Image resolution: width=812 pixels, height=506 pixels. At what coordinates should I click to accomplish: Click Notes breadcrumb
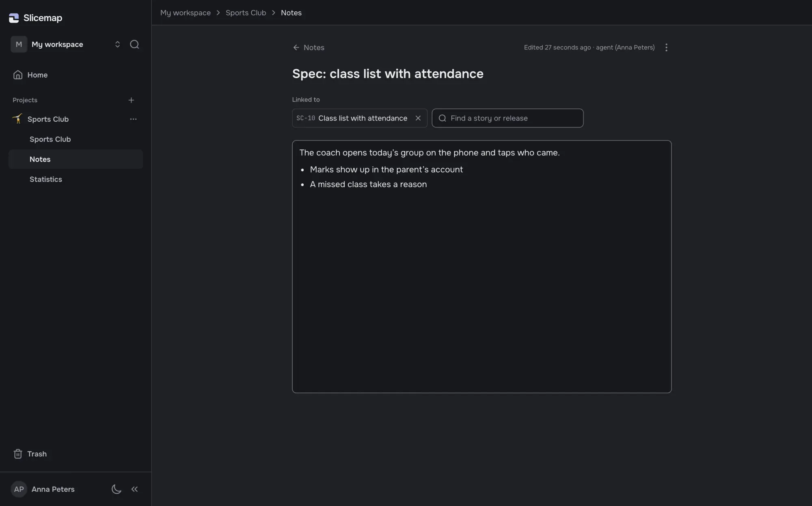(x=291, y=13)
